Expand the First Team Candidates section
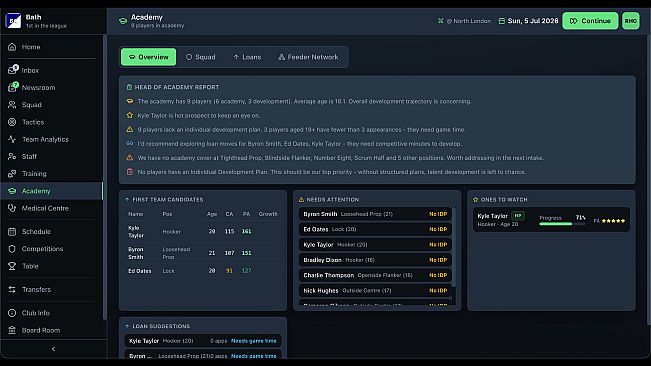This screenshot has width=651, height=366. [127, 200]
